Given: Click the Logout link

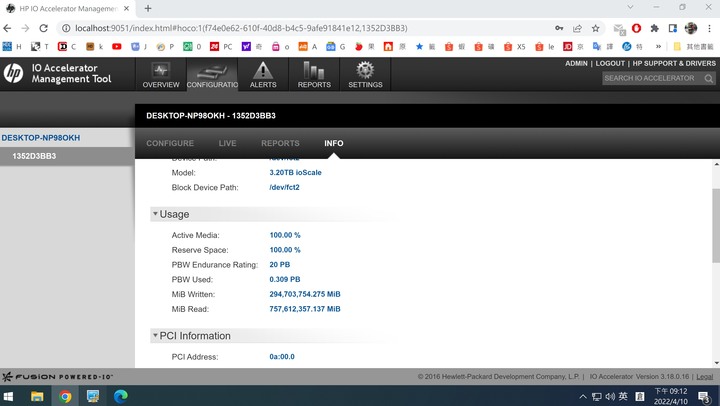Looking at the screenshot, I should (610, 63).
